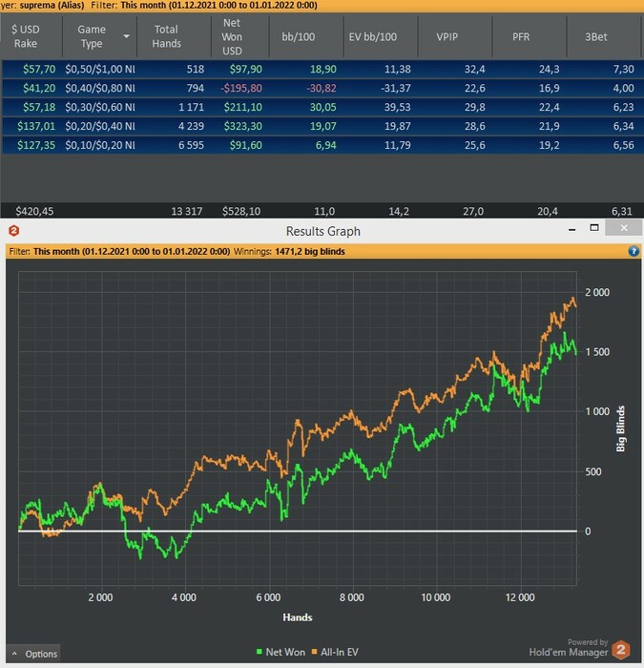Toggle the Net Won legend entry
This screenshot has height=668, width=644.
click(x=281, y=652)
